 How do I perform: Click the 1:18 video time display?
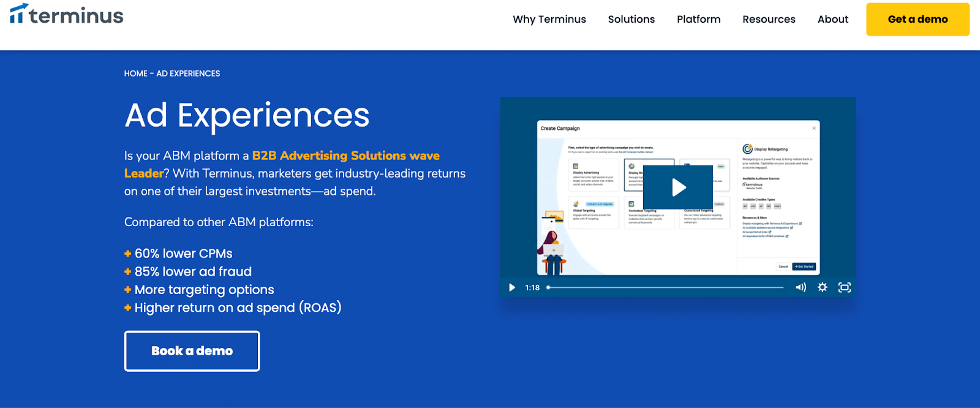pyautogui.click(x=532, y=287)
